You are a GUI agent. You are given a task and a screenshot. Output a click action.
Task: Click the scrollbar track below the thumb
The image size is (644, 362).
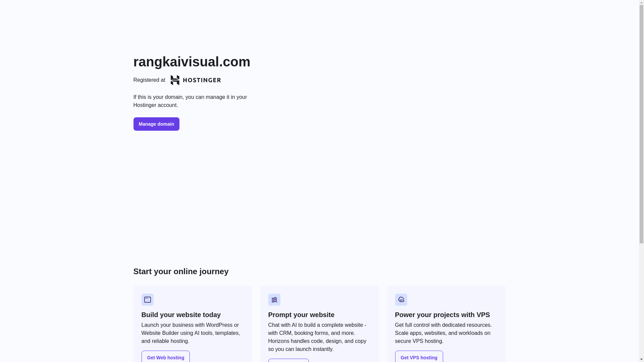click(641, 302)
